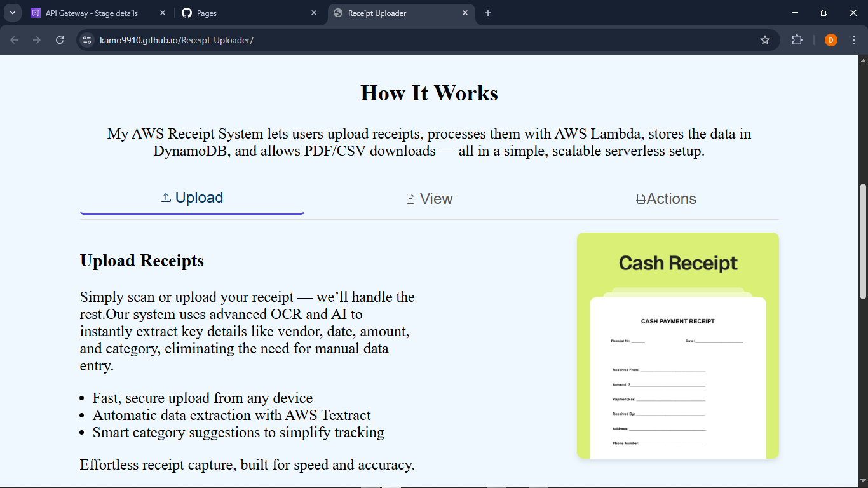Viewport: 868px width, 488px height.
Task: Go forward using the forward arrow
Action: tap(37, 40)
